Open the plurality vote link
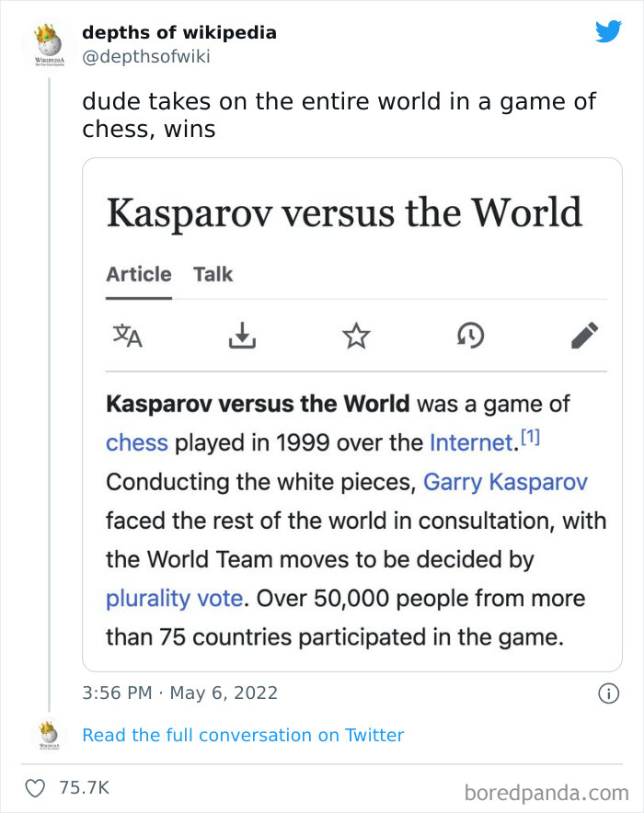 coord(175,598)
